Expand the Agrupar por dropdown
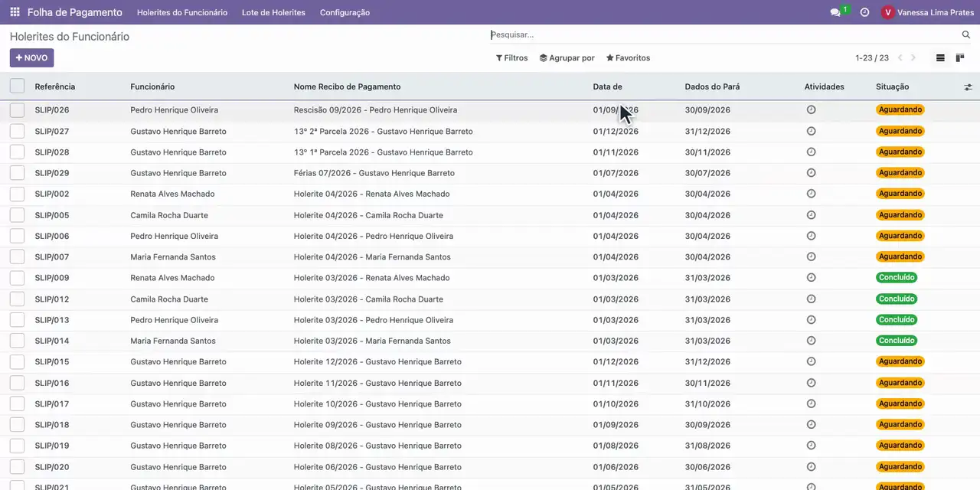The width and height of the screenshot is (980, 490). click(567, 57)
